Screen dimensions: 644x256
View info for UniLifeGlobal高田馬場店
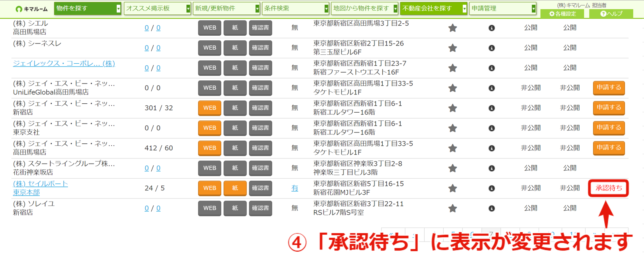(492, 88)
